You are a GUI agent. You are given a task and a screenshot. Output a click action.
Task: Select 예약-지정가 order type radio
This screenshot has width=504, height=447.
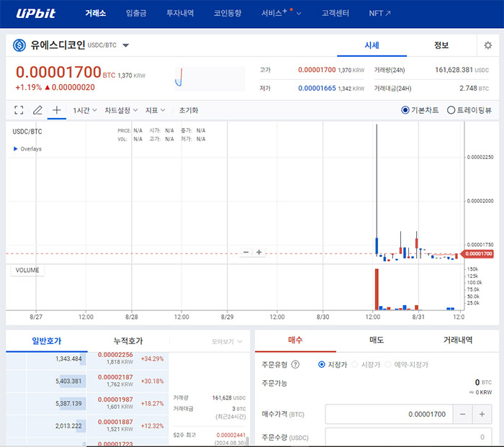point(388,364)
